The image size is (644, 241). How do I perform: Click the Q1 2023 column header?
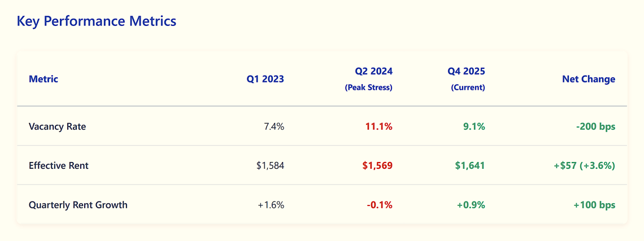(x=265, y=79)
